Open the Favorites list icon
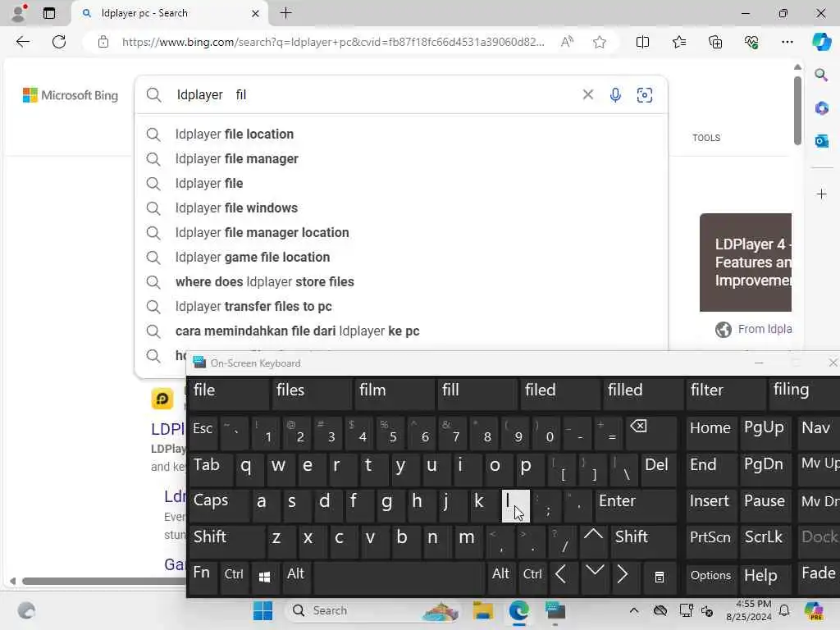This screenshot has width=840, height=630. click(x=678, y=42)
